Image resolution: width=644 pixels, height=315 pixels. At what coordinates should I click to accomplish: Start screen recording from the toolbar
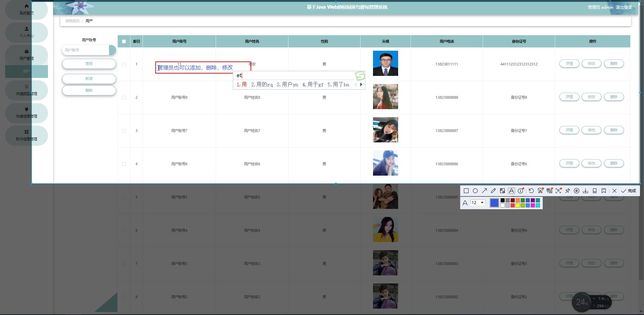[x=577, y=191]
